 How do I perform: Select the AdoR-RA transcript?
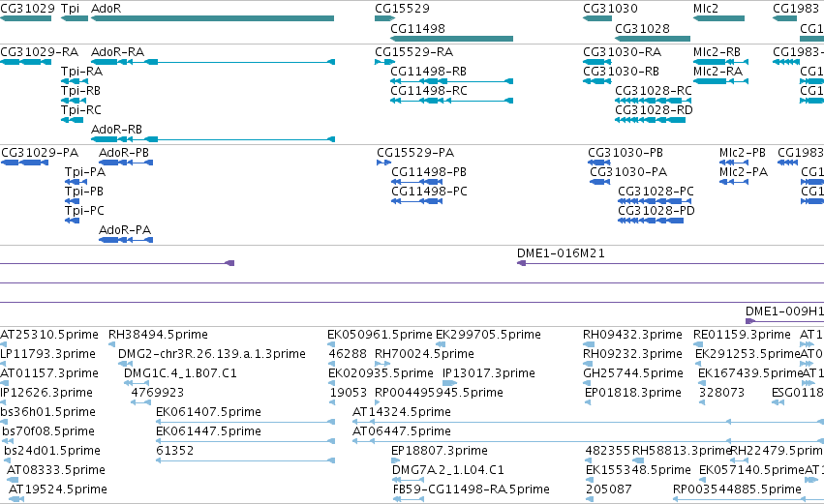[213, 62]
